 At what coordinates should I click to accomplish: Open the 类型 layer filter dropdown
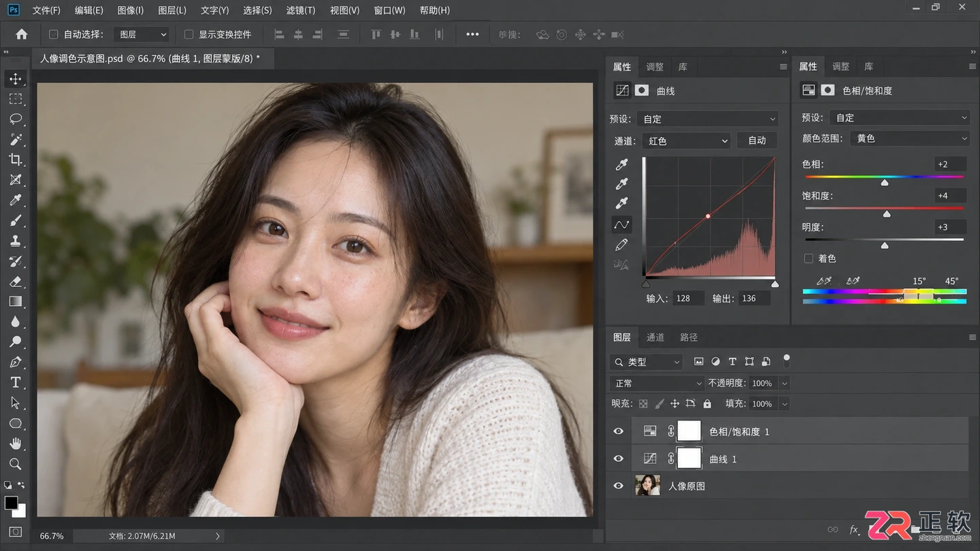(647, 362)
